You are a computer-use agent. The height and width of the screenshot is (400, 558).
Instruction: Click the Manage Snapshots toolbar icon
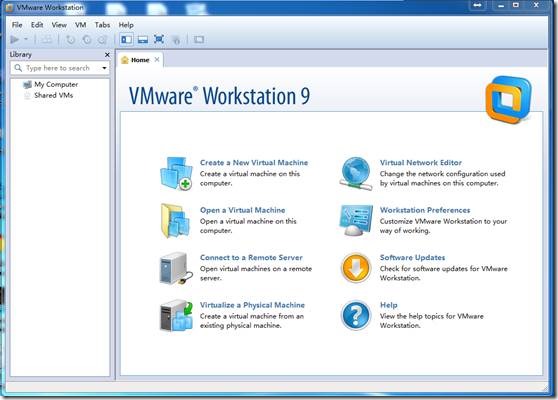[102, 40]
